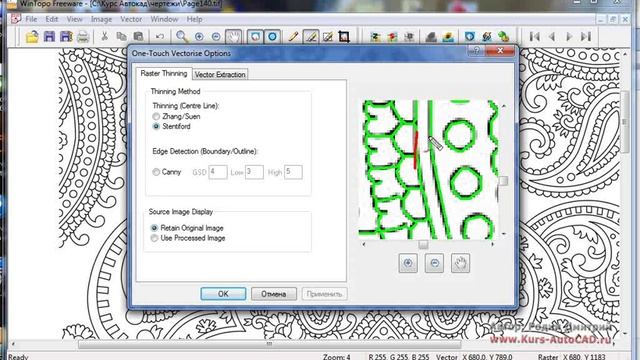Go to first page arrow
Viewport: 640px width, 360px height.
[x=534, y=37]
